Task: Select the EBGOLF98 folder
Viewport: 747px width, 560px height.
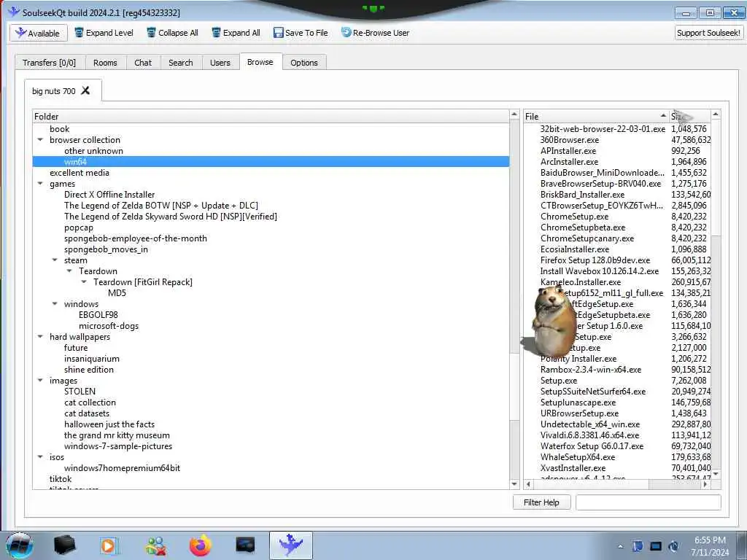Action: coord(98,315)
